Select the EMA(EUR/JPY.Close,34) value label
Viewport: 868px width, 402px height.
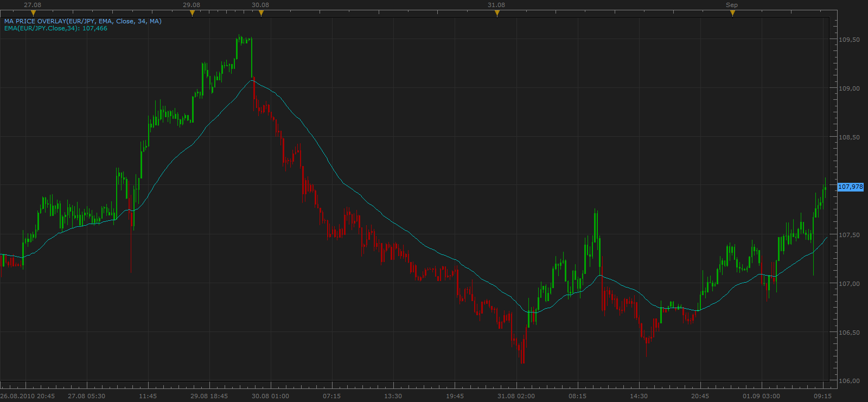pyautogui.click(x=56, y=28)
